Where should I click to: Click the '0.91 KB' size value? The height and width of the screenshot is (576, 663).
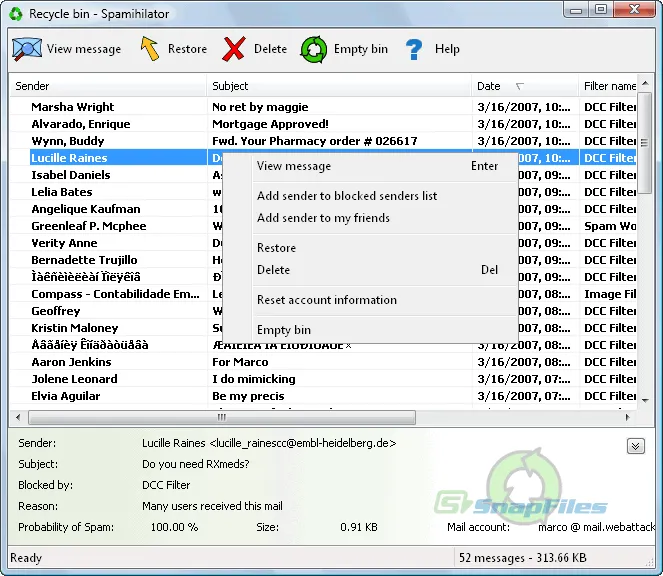click(x=359, y=527)
